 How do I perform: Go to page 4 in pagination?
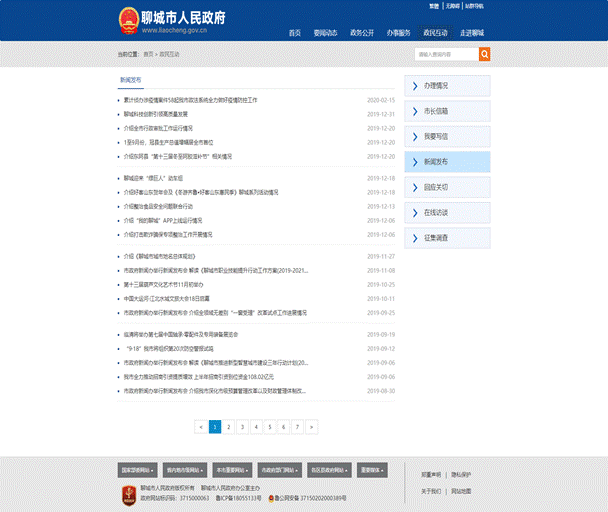(x=256, y=427)
